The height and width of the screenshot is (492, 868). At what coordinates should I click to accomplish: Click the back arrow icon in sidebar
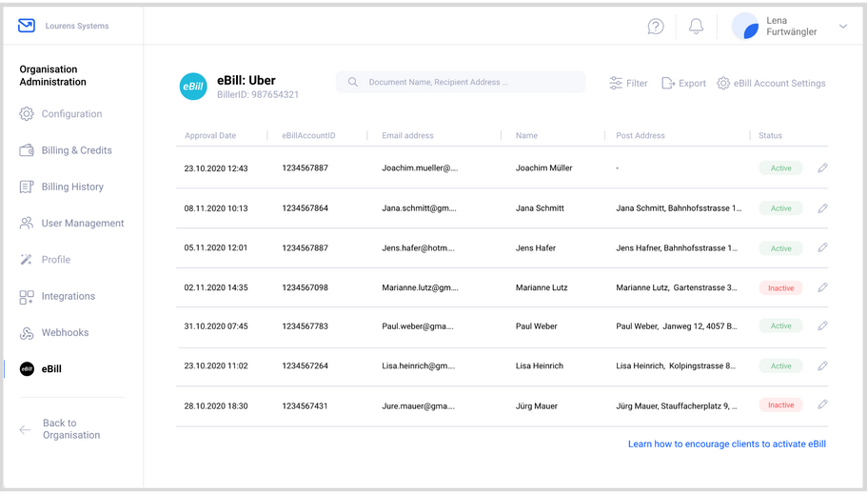pos(25,429)
